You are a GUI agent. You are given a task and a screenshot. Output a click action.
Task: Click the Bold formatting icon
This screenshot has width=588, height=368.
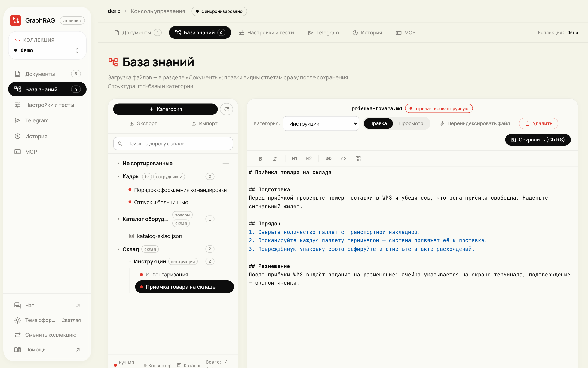coord(260,159)
